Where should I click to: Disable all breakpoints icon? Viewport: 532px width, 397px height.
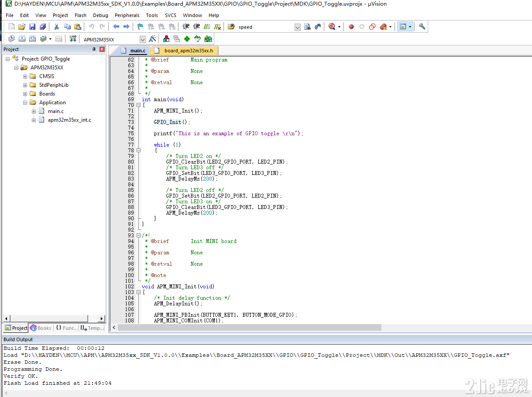(x=372, y=27)
